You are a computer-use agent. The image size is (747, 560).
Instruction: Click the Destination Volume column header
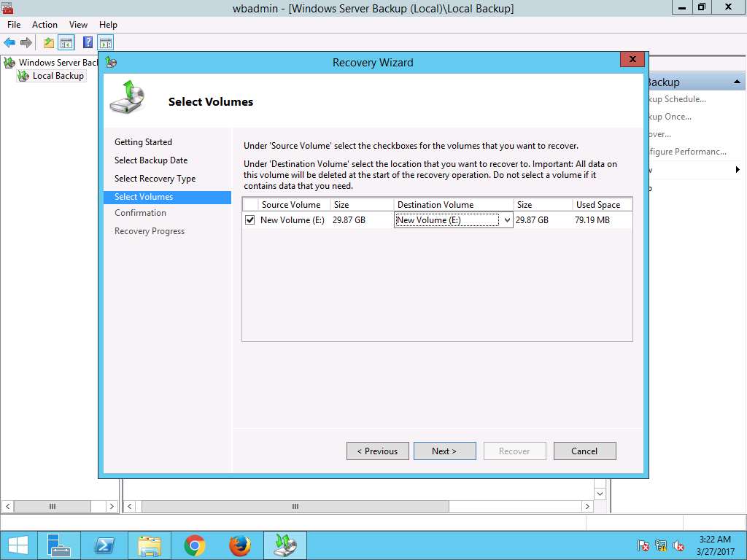click(x=453, y=205)
